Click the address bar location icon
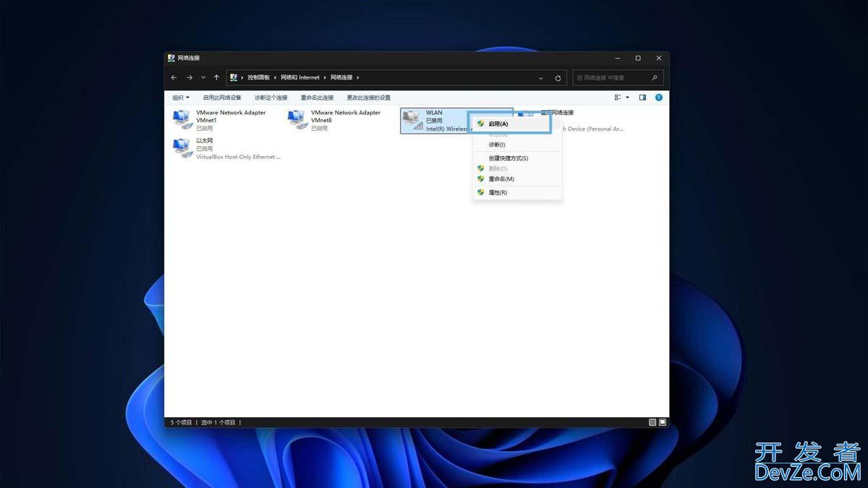 pos(234,77)
